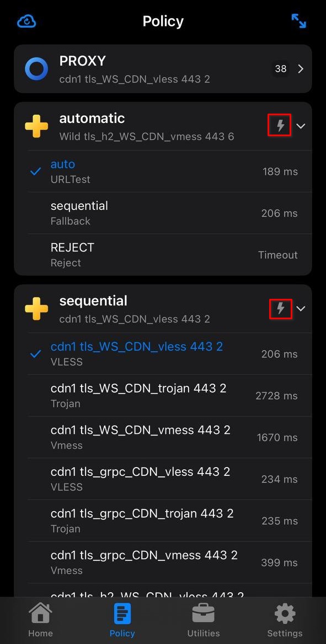Collapse the automatic group list
This screenshot has width=326, height=644.
(301, 125)
